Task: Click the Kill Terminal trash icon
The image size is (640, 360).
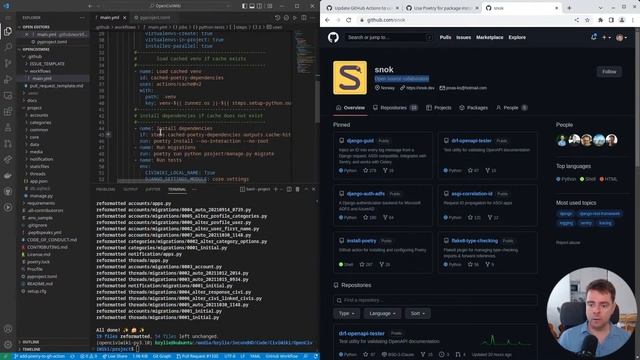Action: [297, 189]
